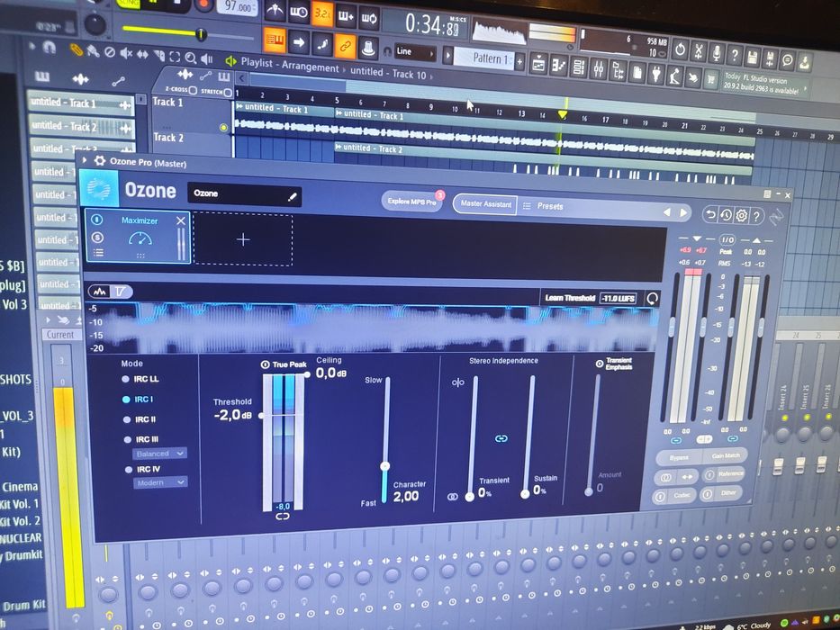The height and width of the screenshot is (630, 840).
Task: Toggle Transient Emphasis power button
Action: pos(600,364)
